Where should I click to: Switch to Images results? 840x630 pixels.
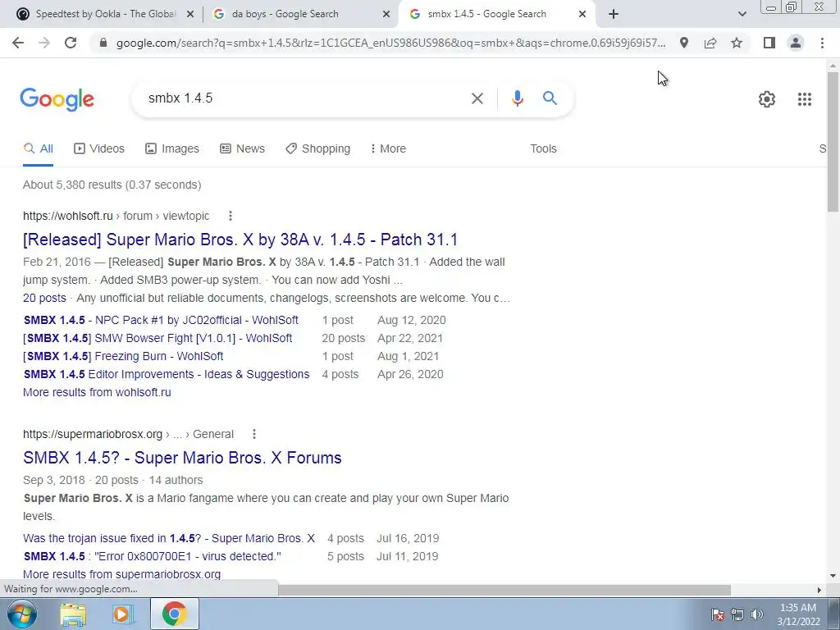pos(172,149)
